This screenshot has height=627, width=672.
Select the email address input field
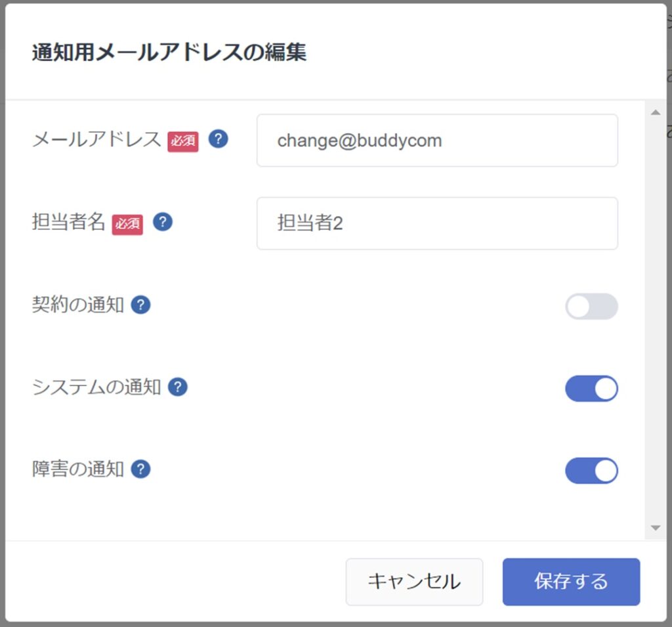(x=436, y=141)
